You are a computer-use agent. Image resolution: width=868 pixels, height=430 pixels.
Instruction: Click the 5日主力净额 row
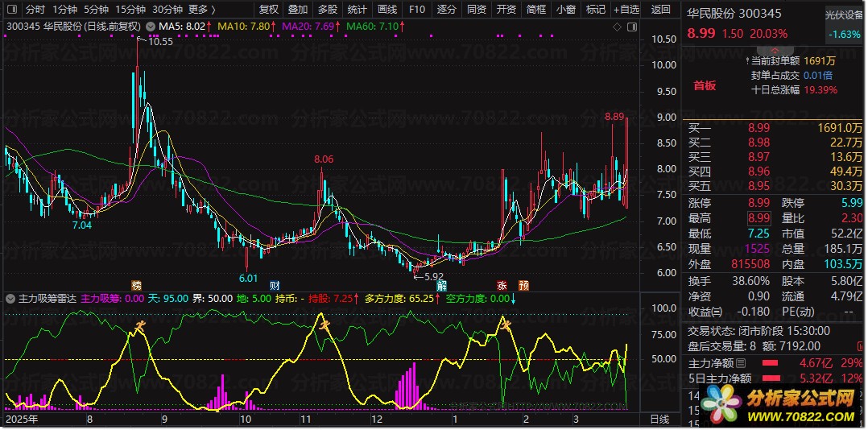click(775, 378)
